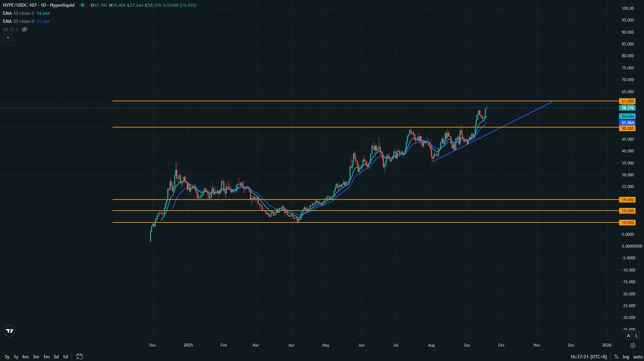This screenshot has width=644, height=361.
Task: Click the 50.000 horizontal line label
Action: 627,128
